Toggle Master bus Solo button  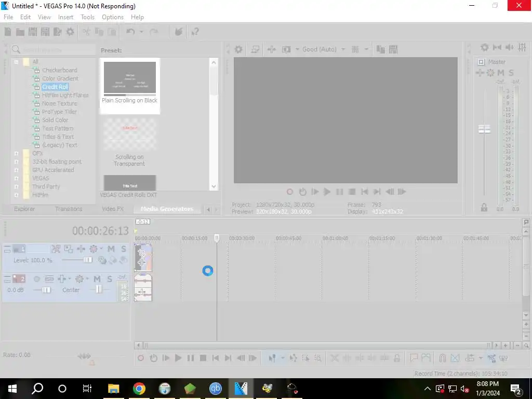click(511, 73)
